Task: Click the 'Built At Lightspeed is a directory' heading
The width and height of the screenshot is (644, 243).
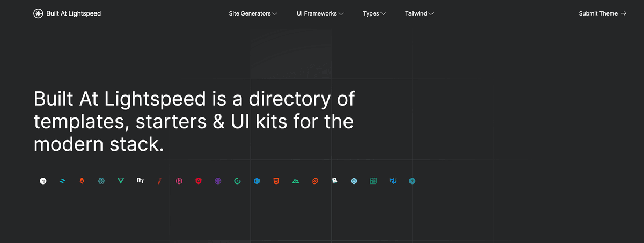Action: (x=194, y=122)
